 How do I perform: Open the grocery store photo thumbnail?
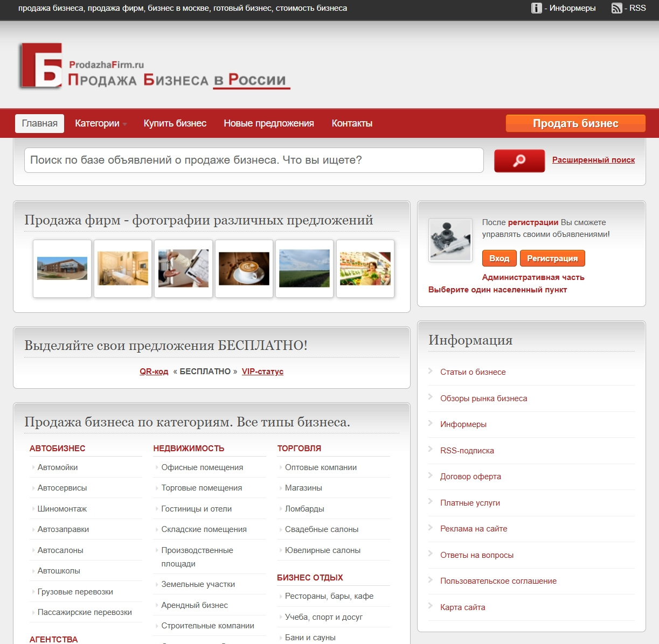pyautogui.click(x=365, y=269)
